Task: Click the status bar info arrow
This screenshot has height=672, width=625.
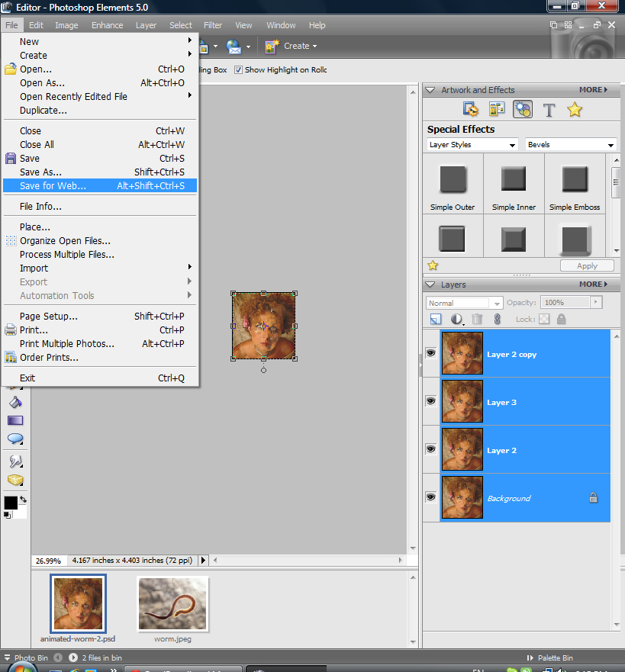Action: point(203,560)
